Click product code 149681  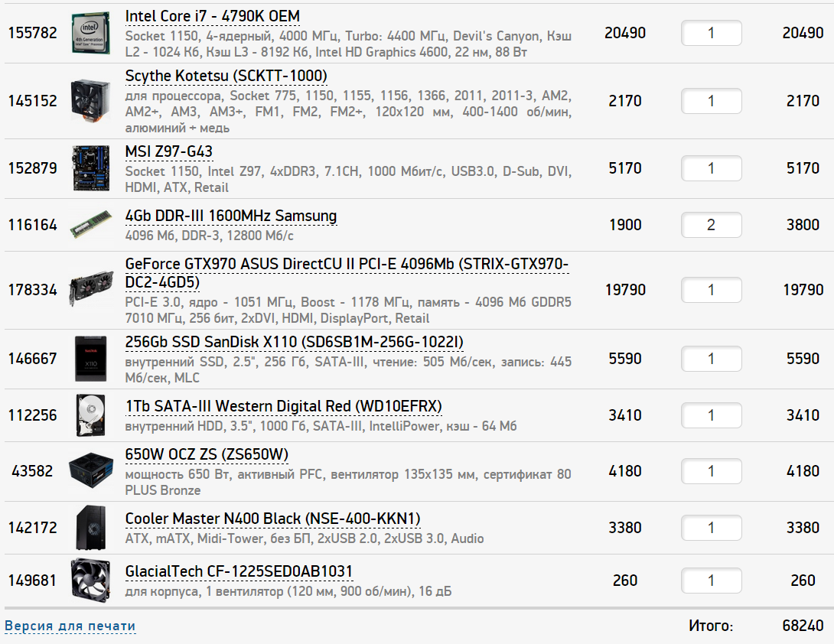32,581
